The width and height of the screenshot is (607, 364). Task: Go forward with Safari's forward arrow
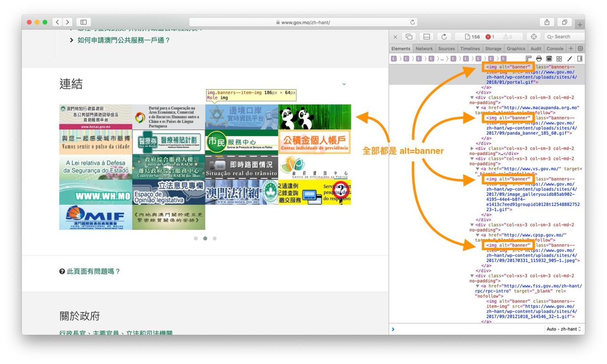pos(68,22)
